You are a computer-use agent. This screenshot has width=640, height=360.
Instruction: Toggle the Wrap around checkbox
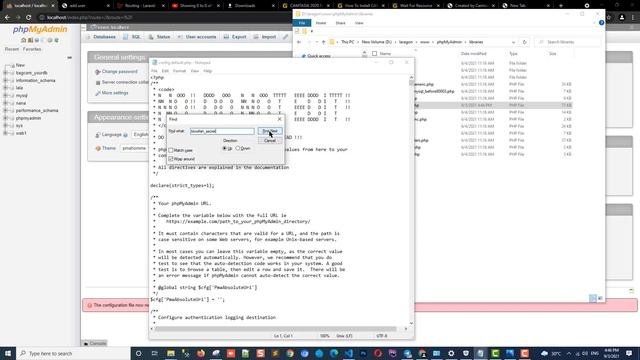[x=171, y=159]
